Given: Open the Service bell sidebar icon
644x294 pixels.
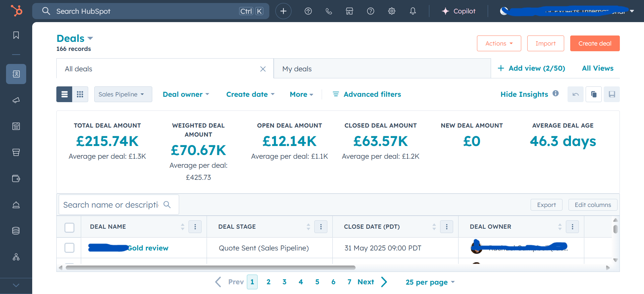Looking at the screenshot, I should [x=16, y=205].
